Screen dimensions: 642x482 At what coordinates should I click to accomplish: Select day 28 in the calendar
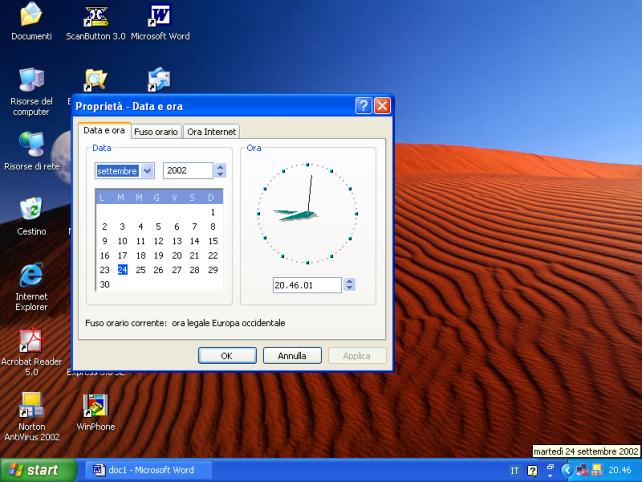point(194,270)
